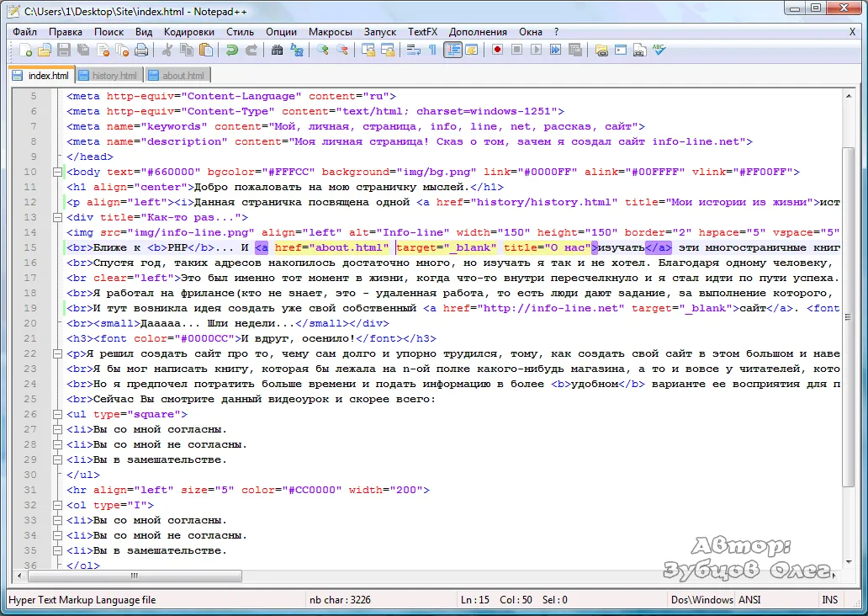Stop macro recording with the square icon
868x616 pixels.
pyautogui.click(x=516, y=50)
